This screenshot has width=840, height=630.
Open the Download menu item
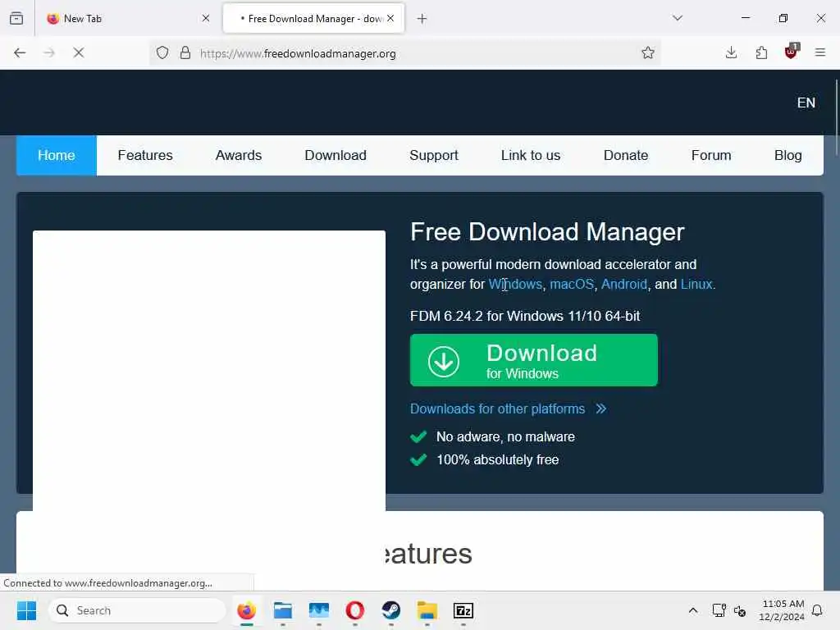(x=336, y=155)
